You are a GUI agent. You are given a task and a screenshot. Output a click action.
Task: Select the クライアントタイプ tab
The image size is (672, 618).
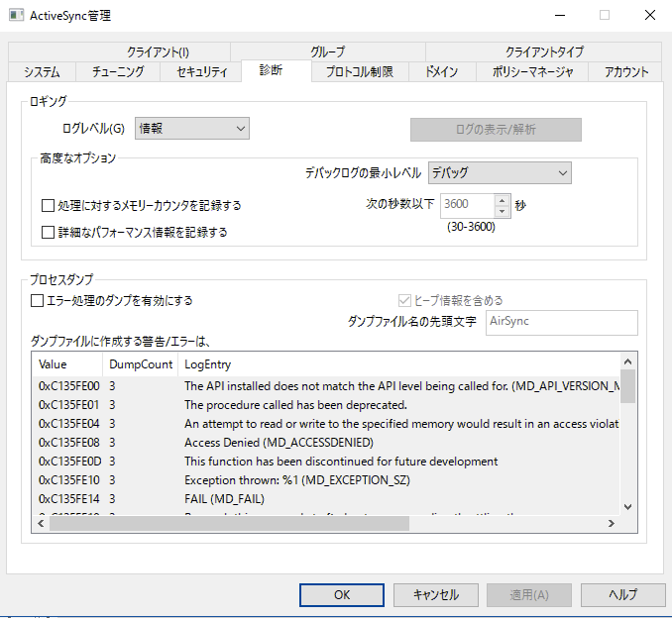tap(544, 51)
